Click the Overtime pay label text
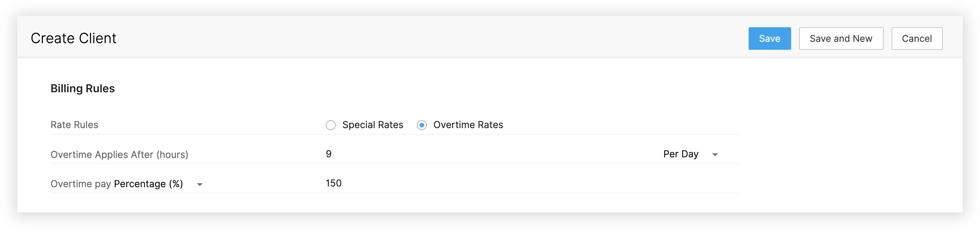The height and width of the screenshot is (231, 980). [x=81, y=184]
